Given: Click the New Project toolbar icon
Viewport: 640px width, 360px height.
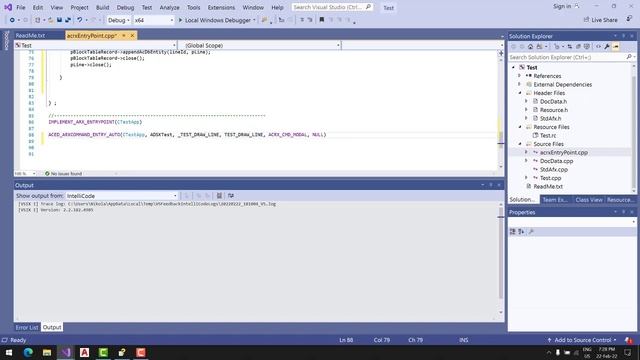Looking at the screenshot, I should 38,20.
